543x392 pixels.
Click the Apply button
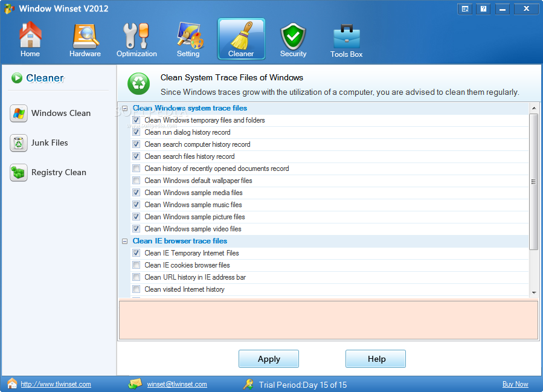pyautogui.click(x=269, y=359)
